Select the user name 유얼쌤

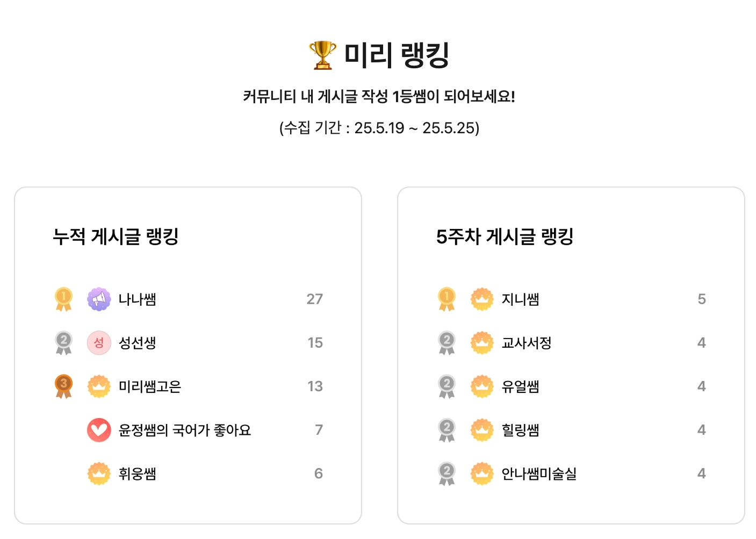point(520,386)
